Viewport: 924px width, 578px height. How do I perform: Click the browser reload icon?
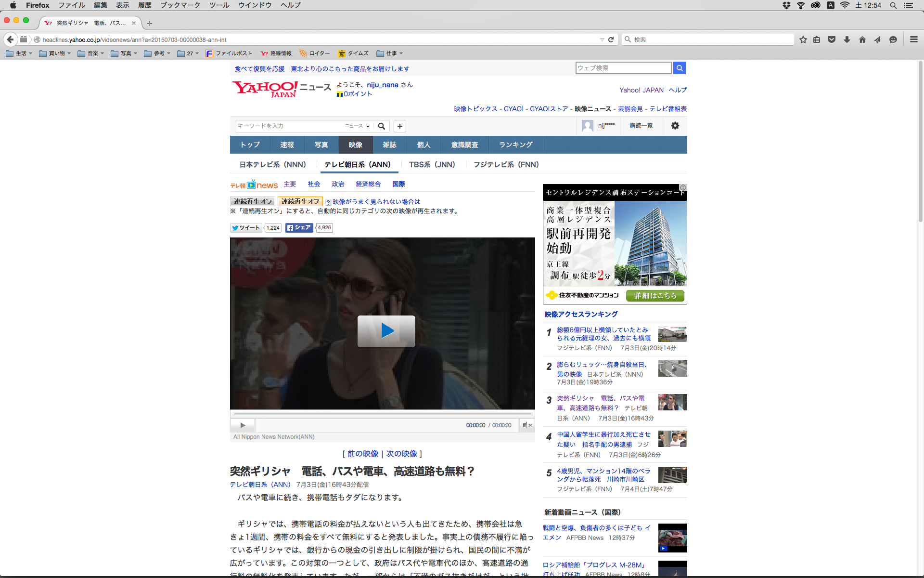(x=611, y=39)
